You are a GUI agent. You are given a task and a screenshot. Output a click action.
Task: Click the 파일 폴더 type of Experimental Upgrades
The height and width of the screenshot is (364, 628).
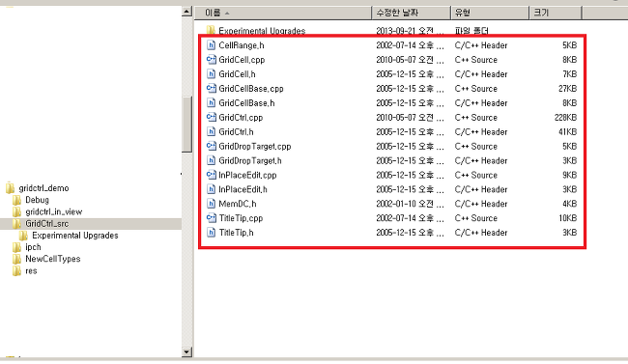471,31
